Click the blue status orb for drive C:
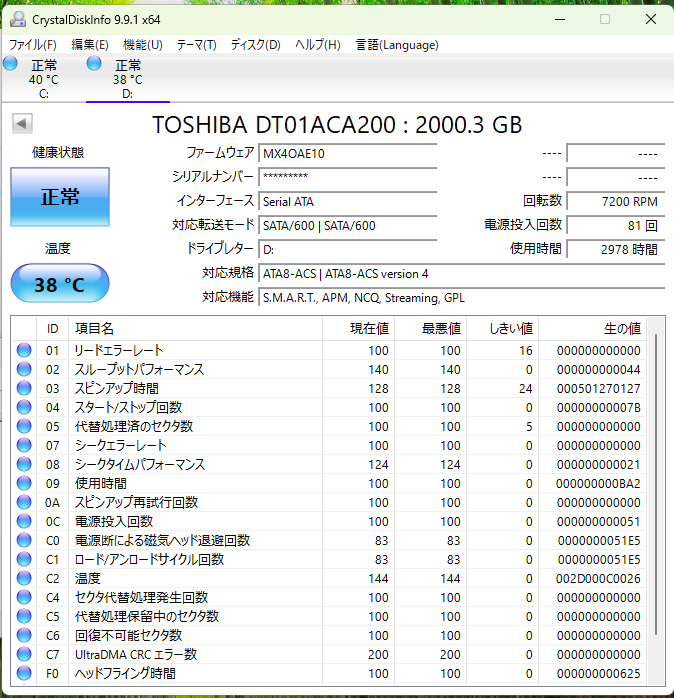 point(10,64)
